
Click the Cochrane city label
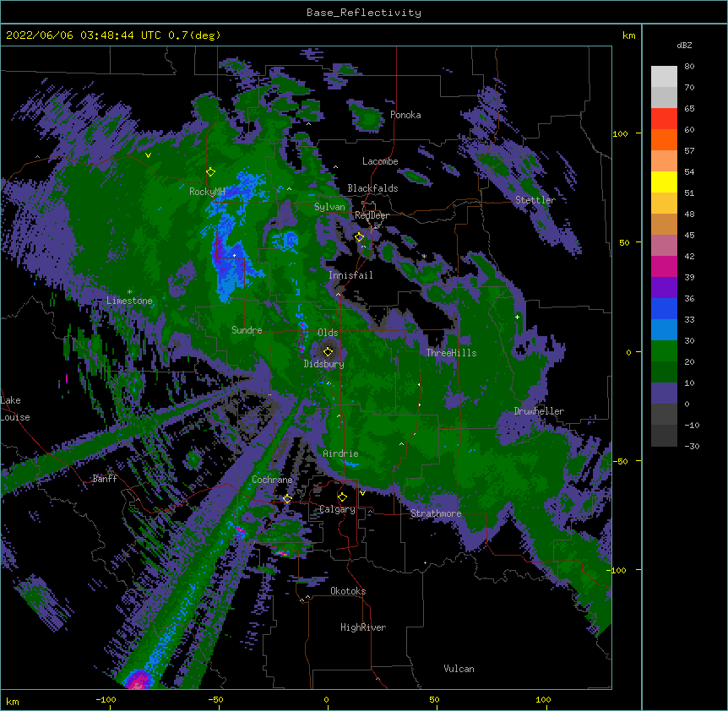coord(272,480)
